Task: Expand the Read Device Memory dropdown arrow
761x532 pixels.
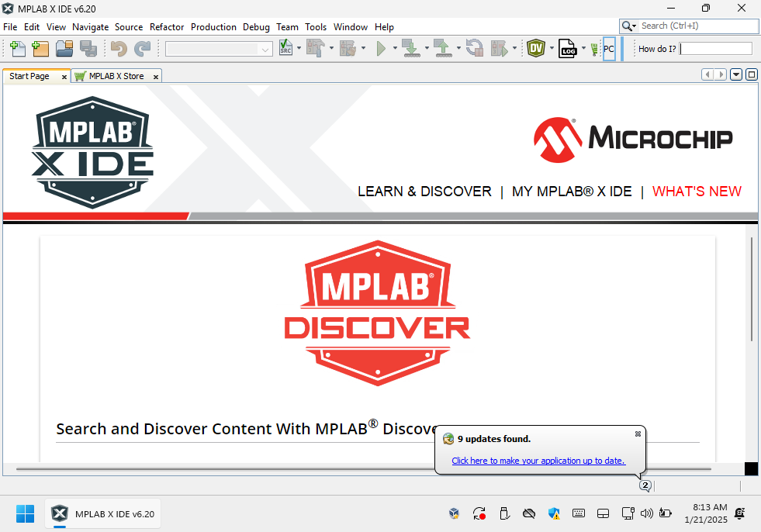Action: [458, 48]
